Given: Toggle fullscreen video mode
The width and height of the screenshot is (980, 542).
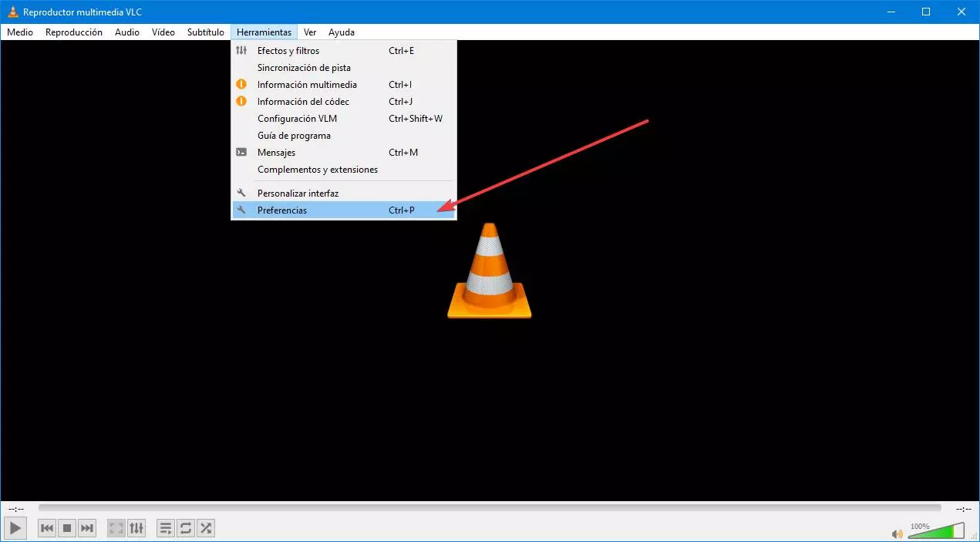Looking at the screenshot, I should point(116,528).
